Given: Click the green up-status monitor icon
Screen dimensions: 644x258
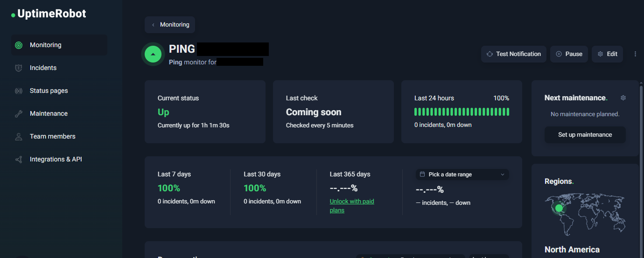Looking at the screenshot, I should pos(153,55).
